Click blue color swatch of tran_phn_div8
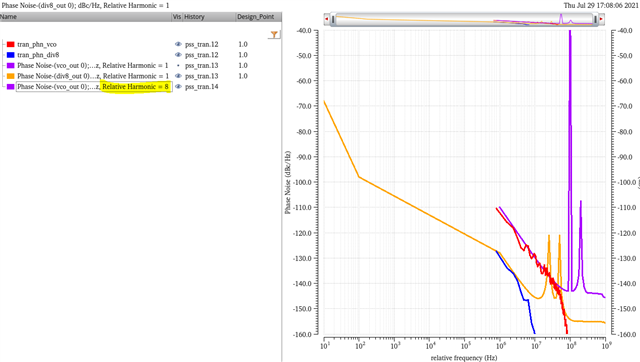 [11, 55]
